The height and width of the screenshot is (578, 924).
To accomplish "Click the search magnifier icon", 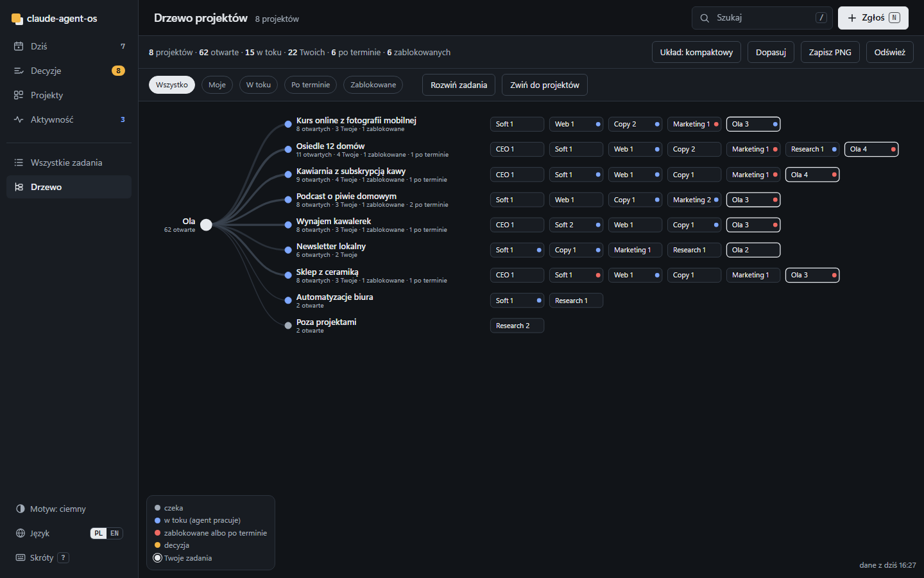I will (705, 18).
